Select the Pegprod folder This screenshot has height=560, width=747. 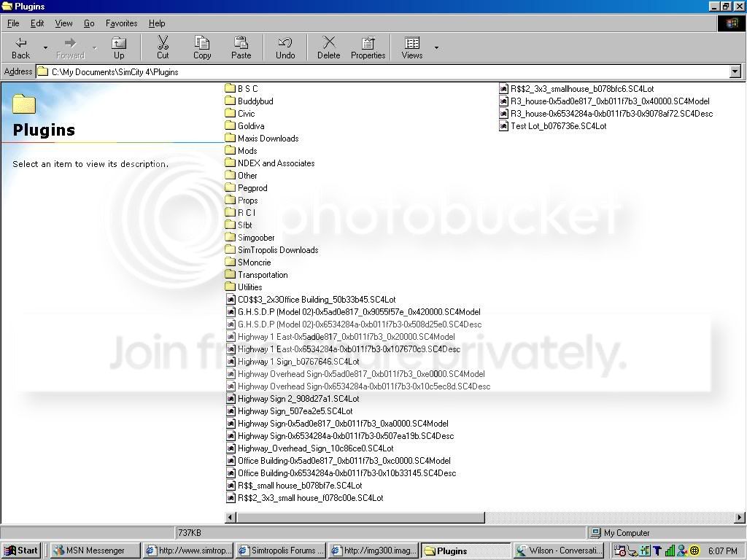click(246, 187)
